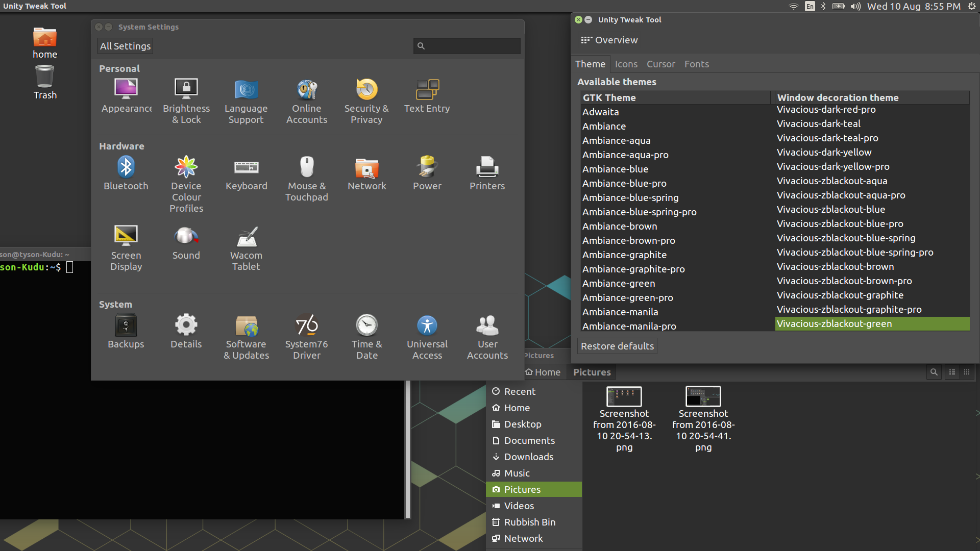Switch to the Icons tab
This screenshot has height=551, width=980.
click(626, 64)
